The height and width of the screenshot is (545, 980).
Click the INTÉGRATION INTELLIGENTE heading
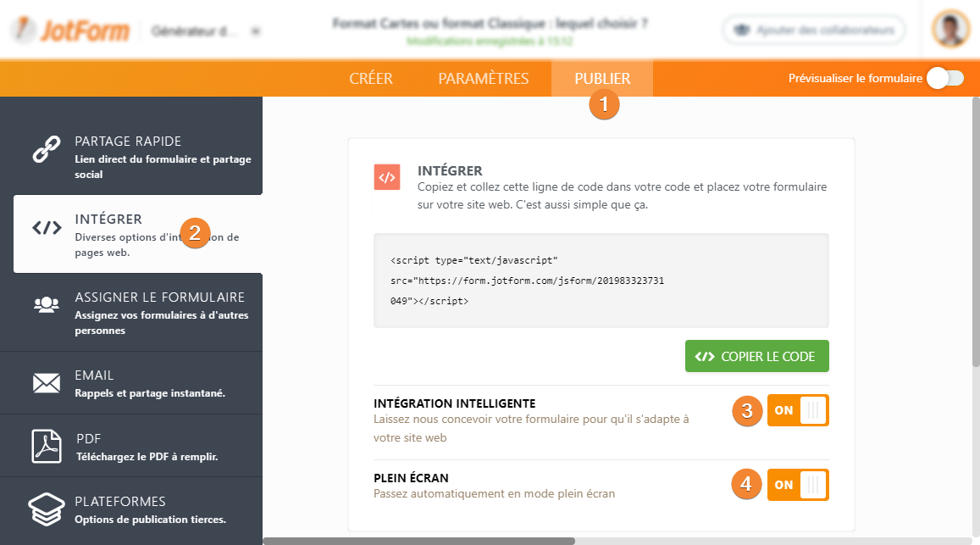coord(454,403)
